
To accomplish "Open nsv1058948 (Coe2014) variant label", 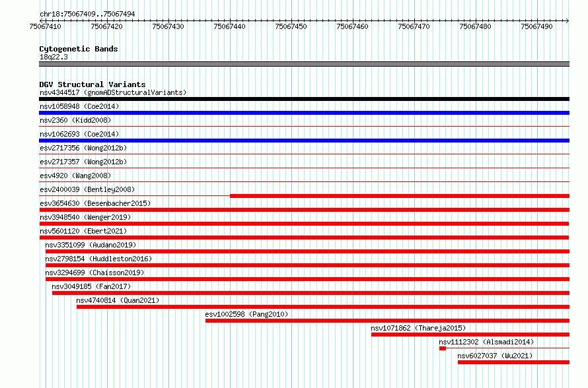I will [79, 106].
